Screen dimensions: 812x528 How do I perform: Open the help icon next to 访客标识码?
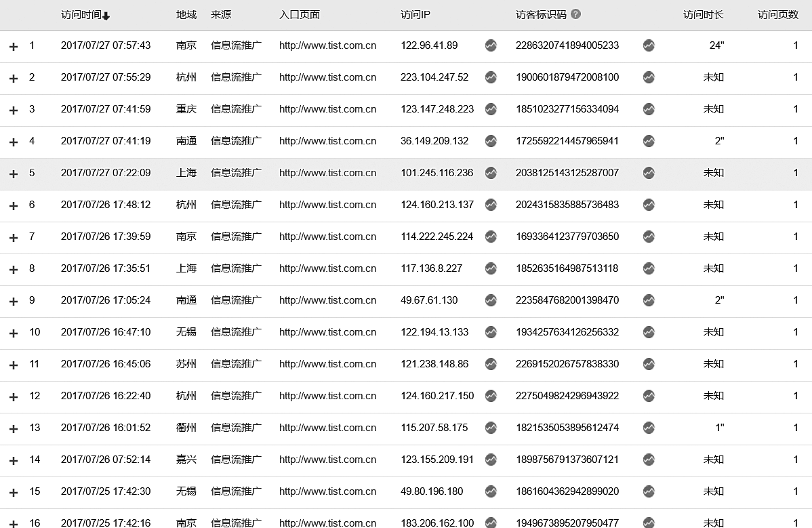(x=575, y=14)
